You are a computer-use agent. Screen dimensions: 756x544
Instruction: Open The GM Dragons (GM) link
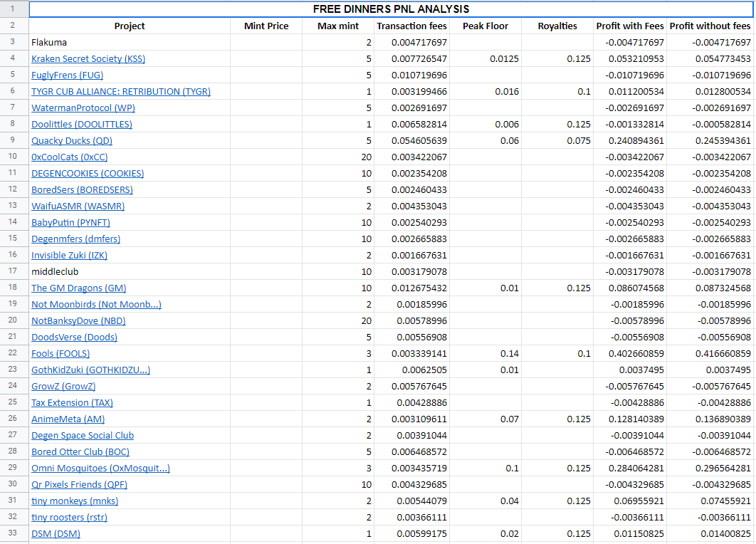pos(78,288)
